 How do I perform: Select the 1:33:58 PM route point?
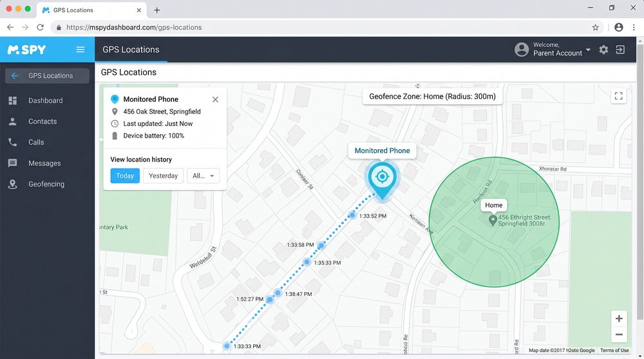(321, 246)
